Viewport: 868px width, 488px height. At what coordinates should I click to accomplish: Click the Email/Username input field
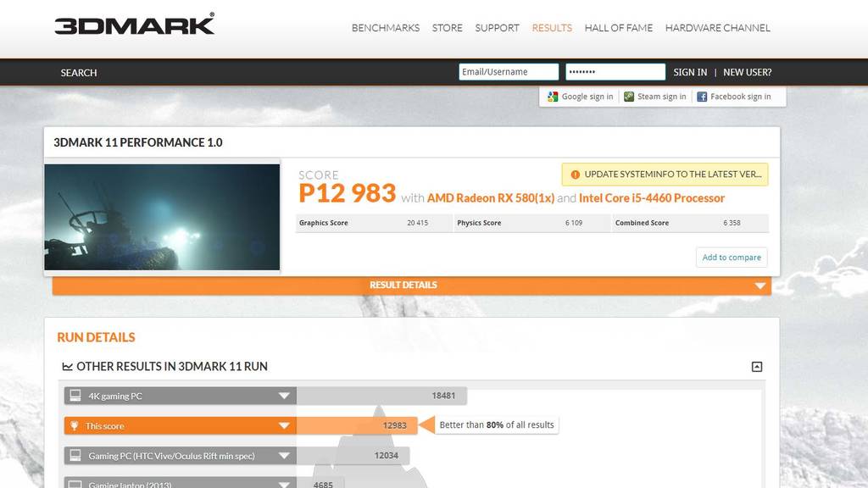coord(509,72)
